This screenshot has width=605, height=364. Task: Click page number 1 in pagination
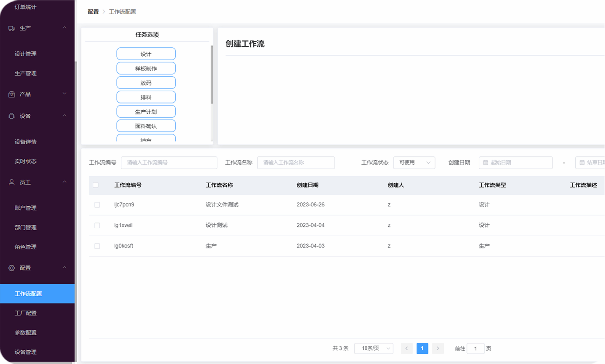422,348
